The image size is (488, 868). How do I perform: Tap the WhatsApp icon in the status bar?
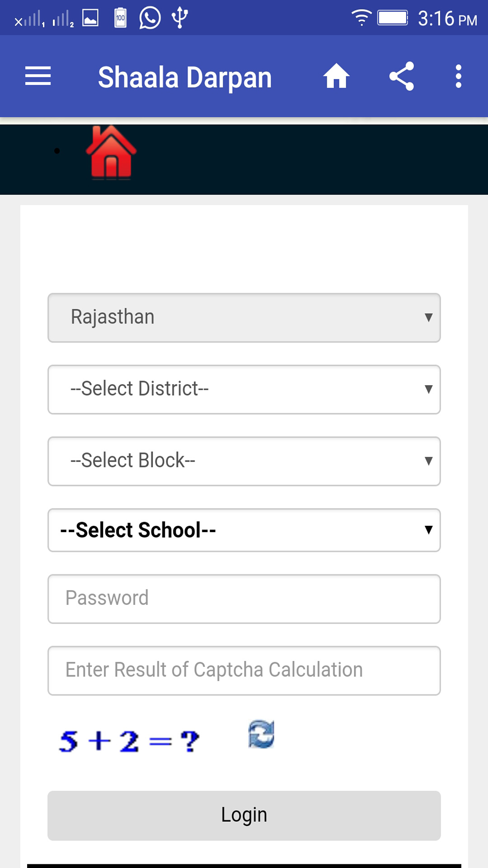point(149,17)
